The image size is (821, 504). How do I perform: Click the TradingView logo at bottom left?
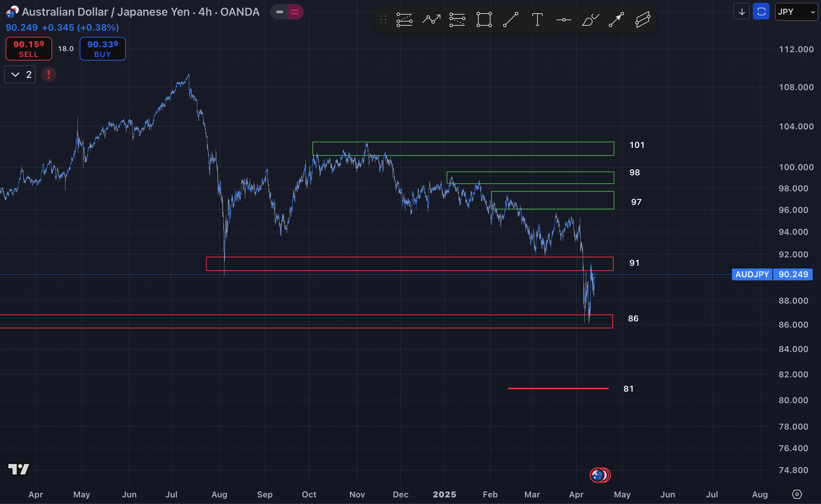[19, 469]
